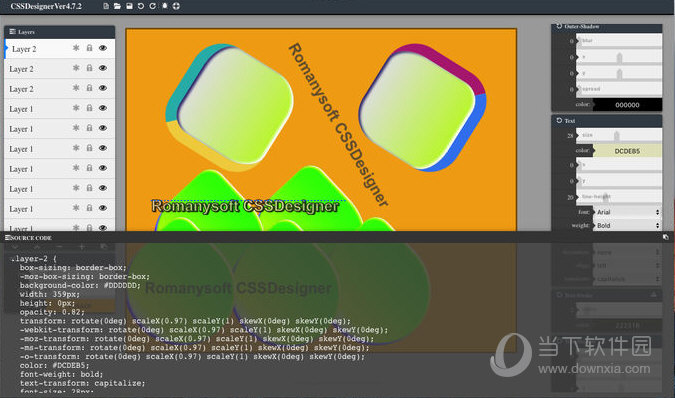Click the CSSDesignerVer4.7.2 title
The height and width of the screenshot is (398, 675).
(46, 6)
